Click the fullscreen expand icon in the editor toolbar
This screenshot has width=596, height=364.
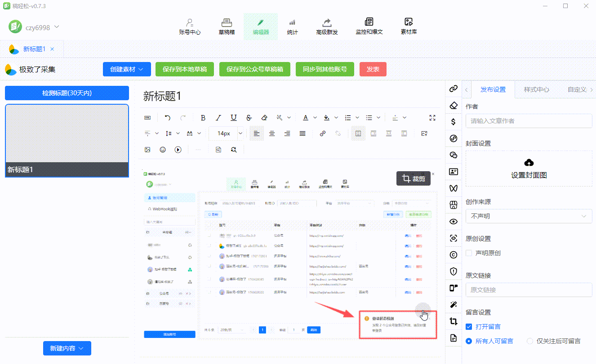point(432,118)
